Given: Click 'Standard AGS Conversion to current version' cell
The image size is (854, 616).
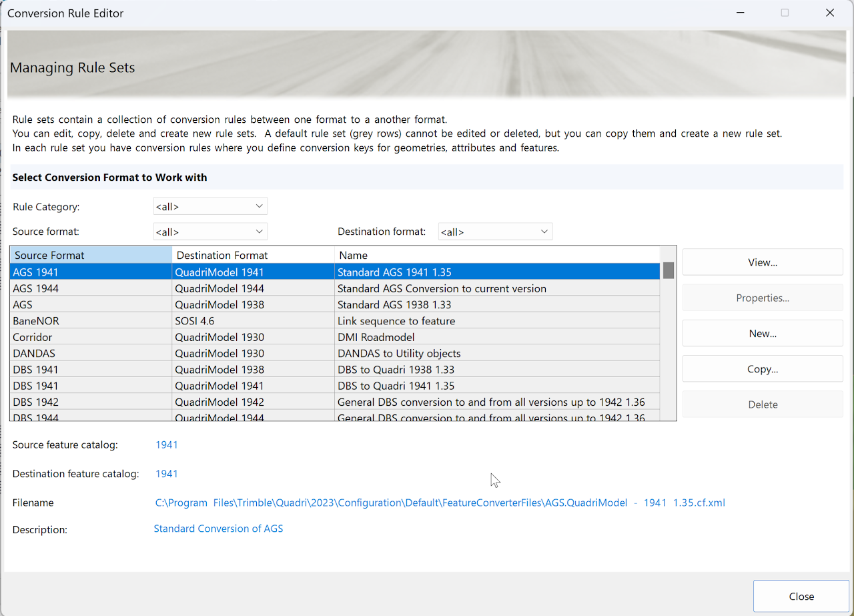Looking at the screenshot, I should tap(497, 288).
